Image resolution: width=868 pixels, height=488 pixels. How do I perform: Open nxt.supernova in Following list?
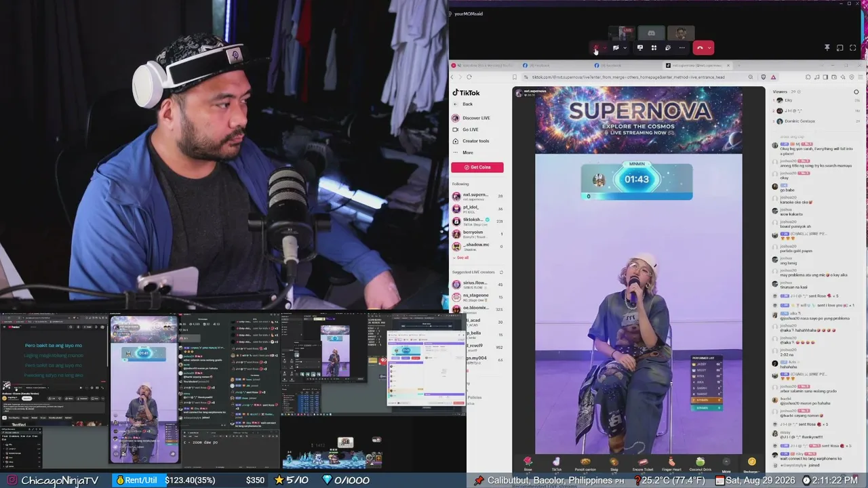point(477,197)
